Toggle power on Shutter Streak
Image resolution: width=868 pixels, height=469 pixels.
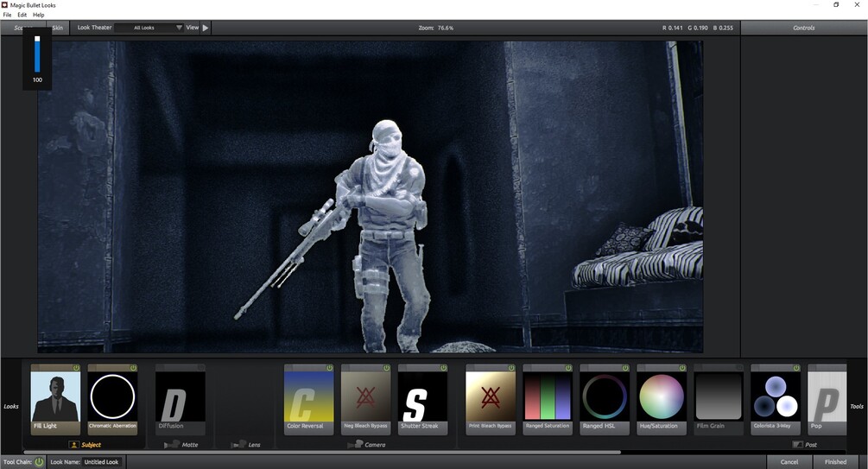pyautogui.click(x=444, y=368)
